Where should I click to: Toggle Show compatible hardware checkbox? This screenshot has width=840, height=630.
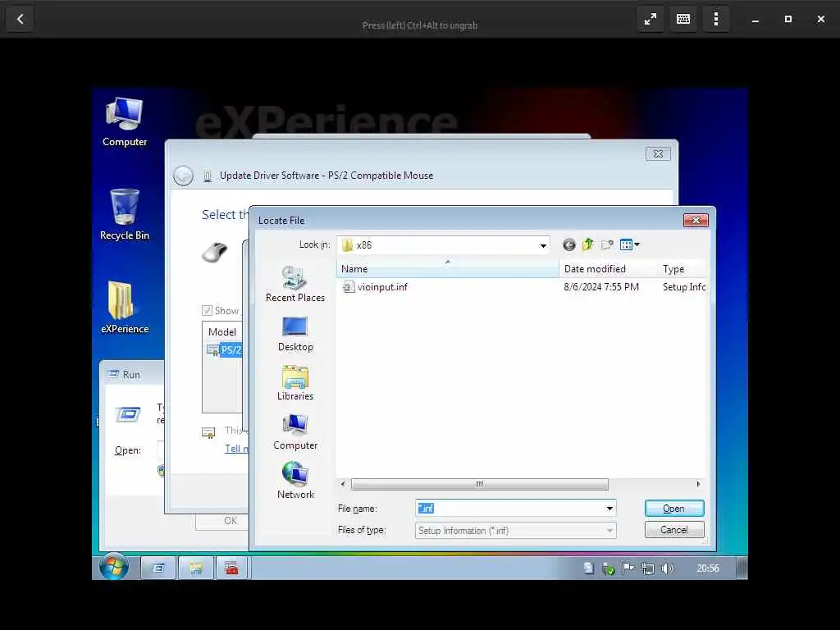coord(208,311)
